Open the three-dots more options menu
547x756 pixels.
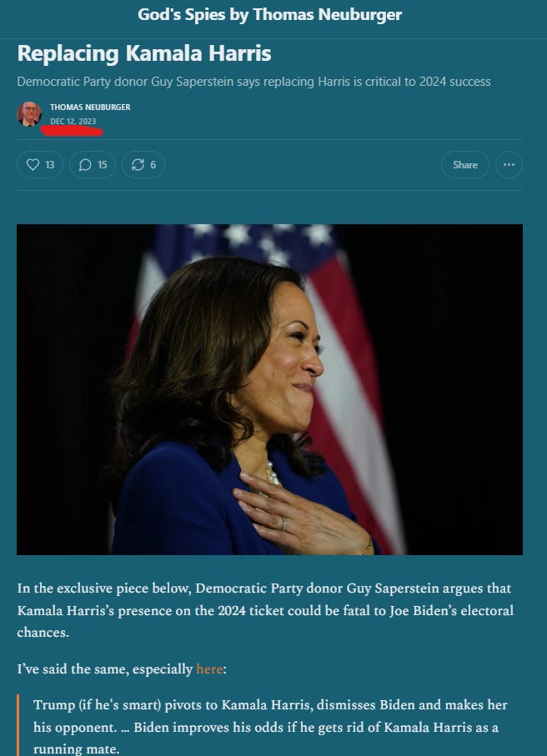pos(509,165)
